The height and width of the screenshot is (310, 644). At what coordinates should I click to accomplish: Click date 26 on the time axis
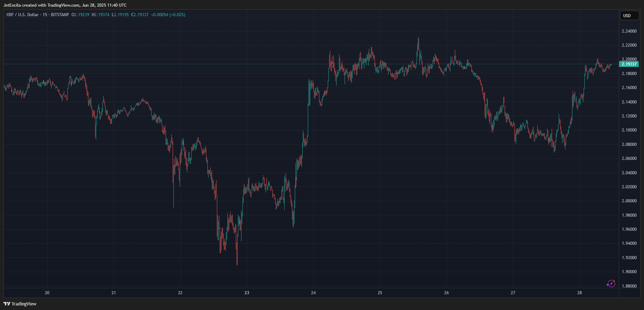click(446, 293)
